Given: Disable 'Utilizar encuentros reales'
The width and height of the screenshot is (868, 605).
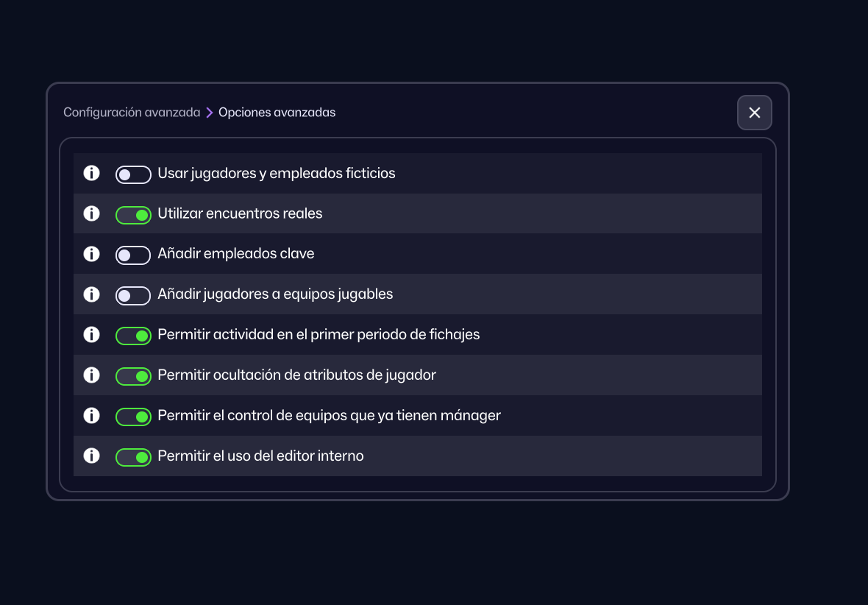Looking at the screenshot, I should click(133, 214).
